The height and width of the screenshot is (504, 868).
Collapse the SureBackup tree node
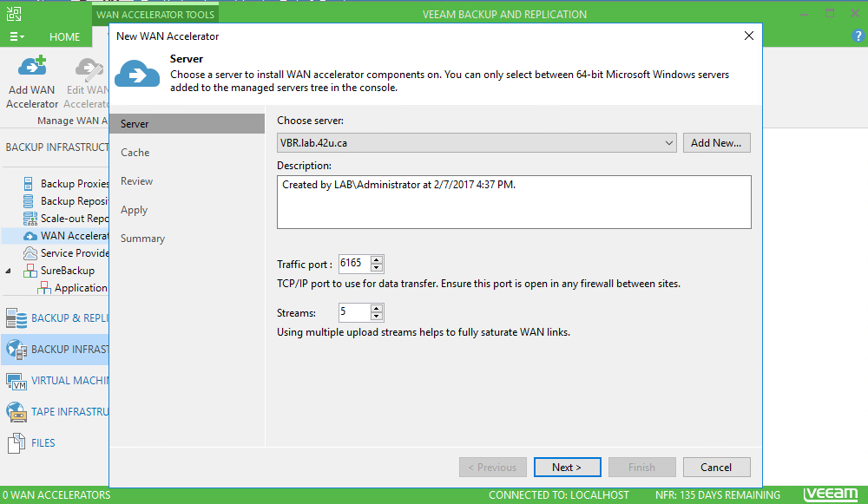(9, 271)
